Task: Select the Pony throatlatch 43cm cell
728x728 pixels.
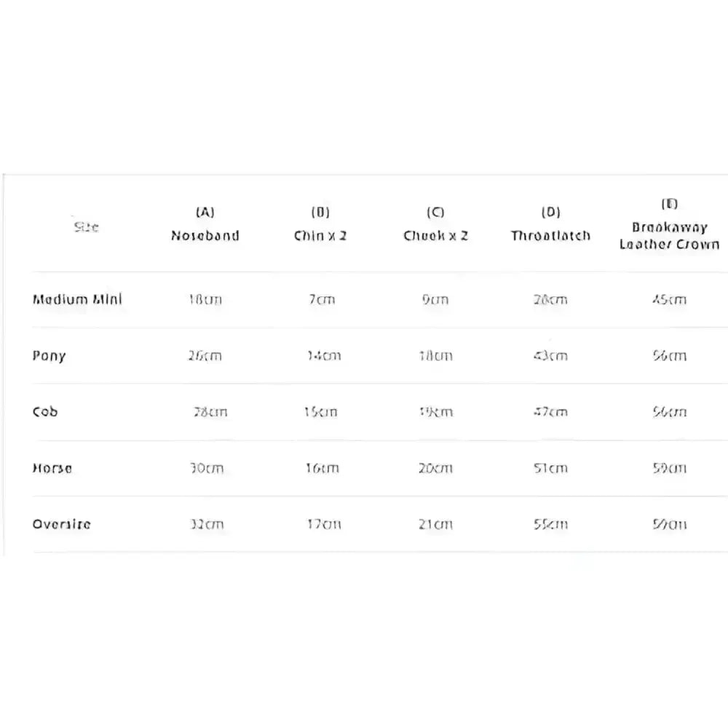Action: click(550, 356)
